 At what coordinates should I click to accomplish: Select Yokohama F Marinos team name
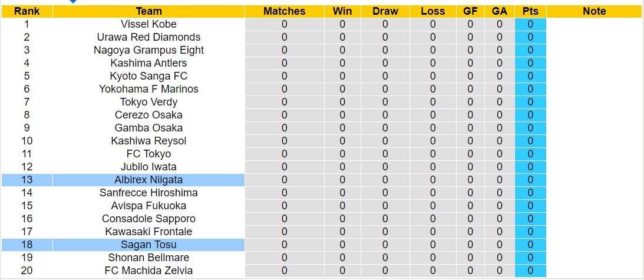coord(148,89)
